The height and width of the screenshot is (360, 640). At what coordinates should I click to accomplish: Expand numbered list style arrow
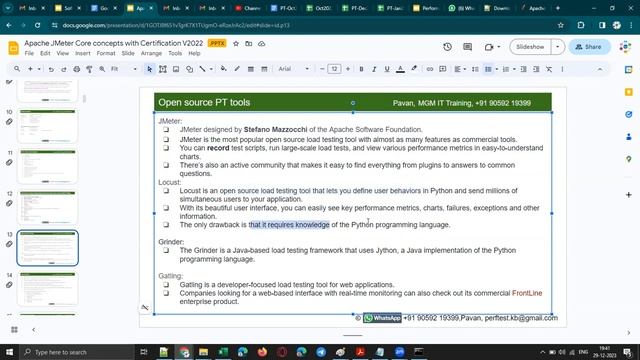click(x=514, y=69)
